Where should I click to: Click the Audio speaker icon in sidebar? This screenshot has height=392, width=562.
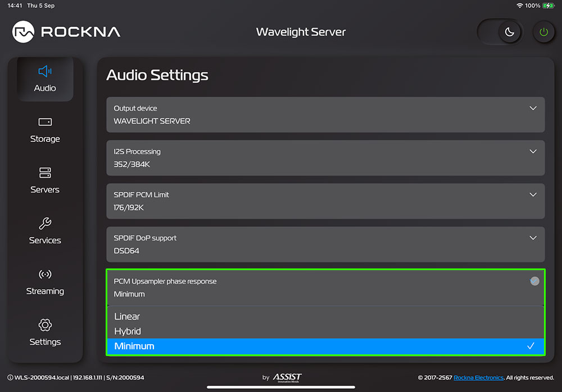click(45, 71)
